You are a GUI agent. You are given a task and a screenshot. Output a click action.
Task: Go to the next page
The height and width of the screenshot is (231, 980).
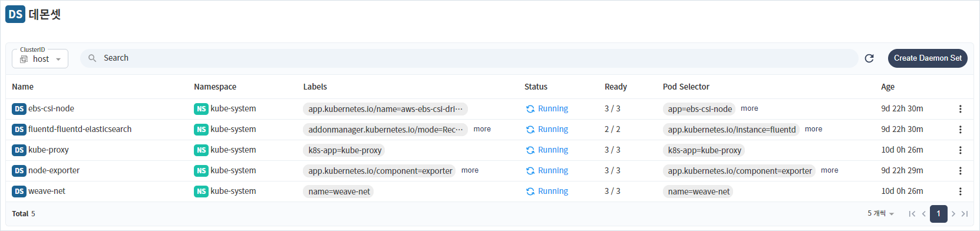953,214
